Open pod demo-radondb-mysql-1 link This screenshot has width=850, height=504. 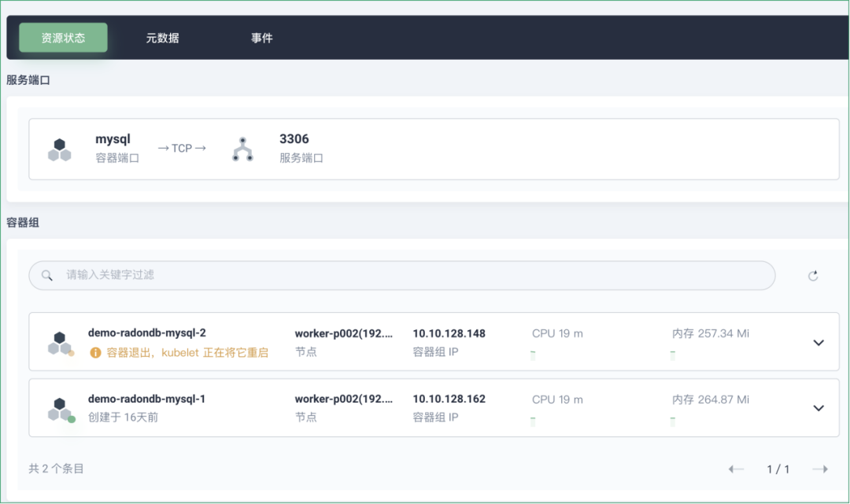pyautogui.click(x=146, y=399)
